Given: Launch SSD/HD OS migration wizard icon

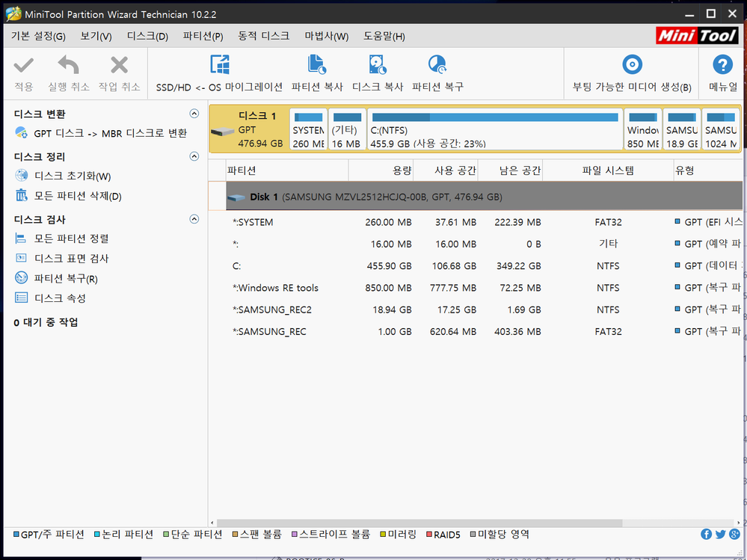Looking at the screenshot, I should tap(220, 65).
